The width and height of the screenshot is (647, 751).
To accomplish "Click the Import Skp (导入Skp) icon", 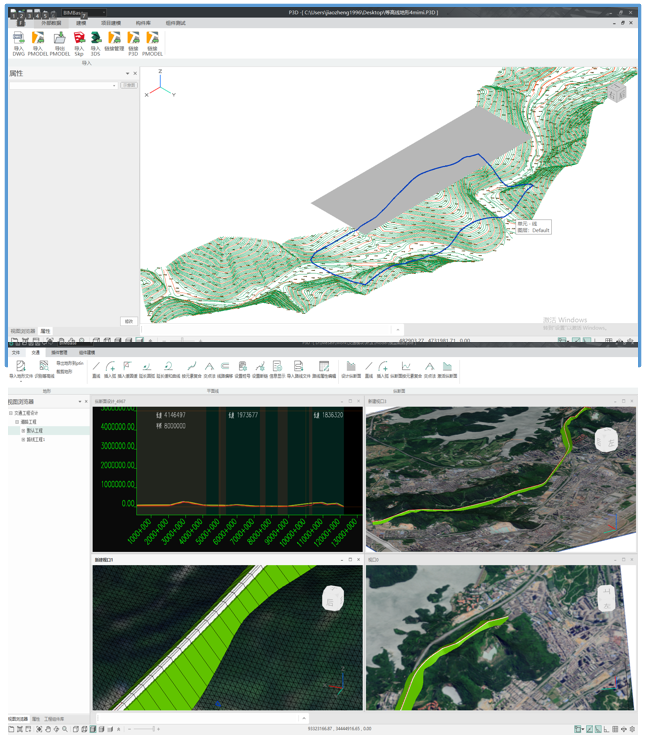I will [x=79, y=43].
